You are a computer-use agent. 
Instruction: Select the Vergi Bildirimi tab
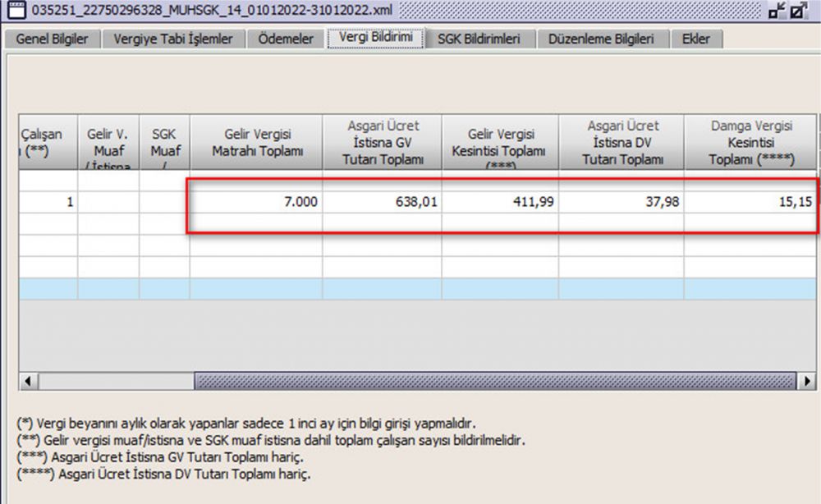coord(375,38)
